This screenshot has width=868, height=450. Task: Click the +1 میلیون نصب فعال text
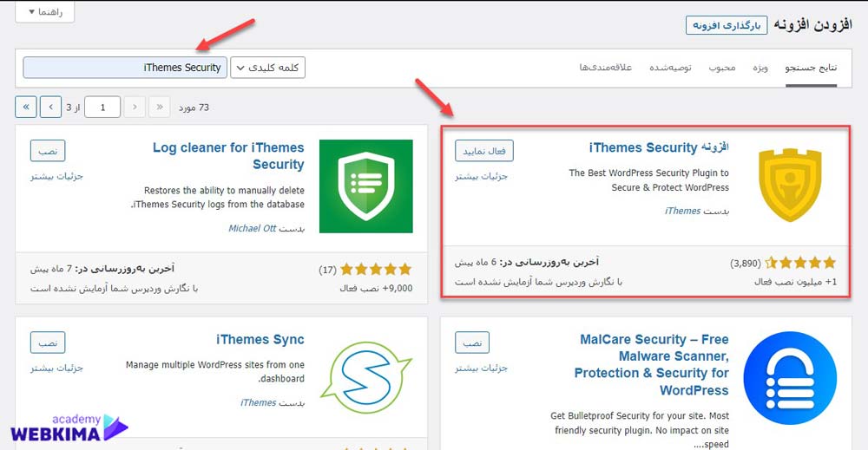point(795,282)
